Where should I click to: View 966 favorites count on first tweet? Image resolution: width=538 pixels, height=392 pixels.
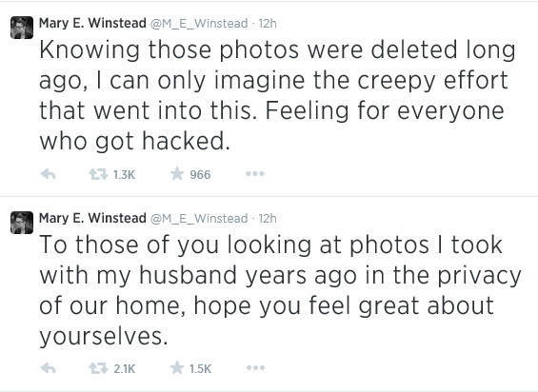[200, 175]
